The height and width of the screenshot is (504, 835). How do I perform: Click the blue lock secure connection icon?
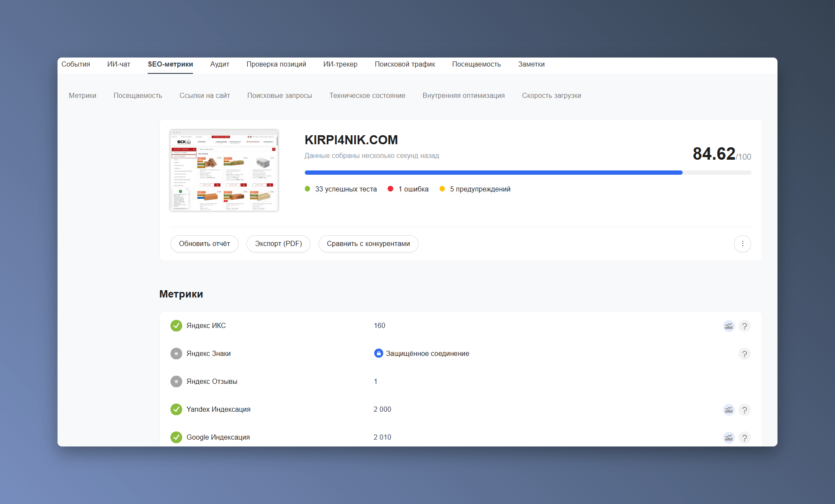click(x=378, y=353)
